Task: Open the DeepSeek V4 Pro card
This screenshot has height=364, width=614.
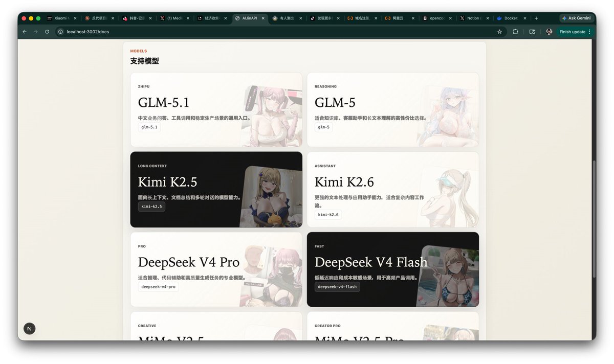Action: click(x=216, y=269)
